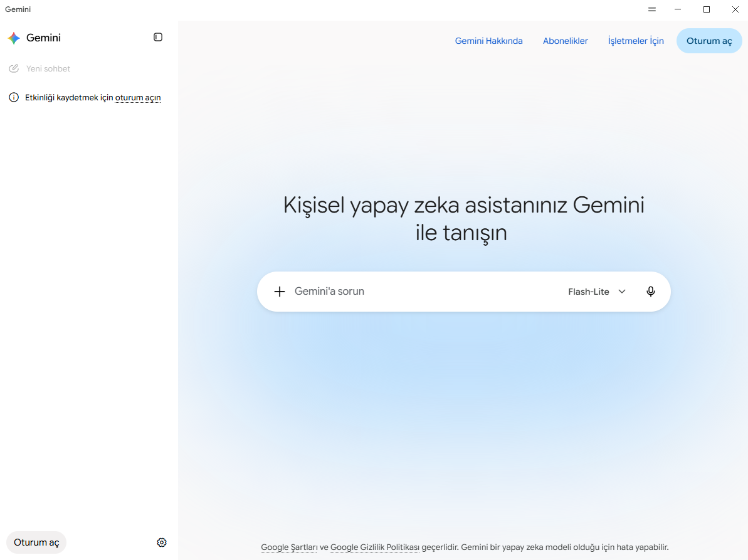Click the plus icon to add files

click(280, 292)
